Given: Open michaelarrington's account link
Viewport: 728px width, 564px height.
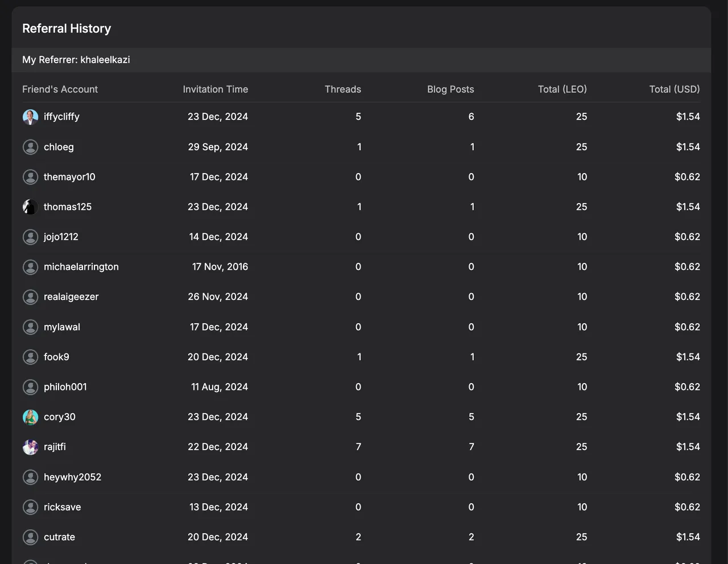Looking at the screenshot, I should [x=81, y=267].
